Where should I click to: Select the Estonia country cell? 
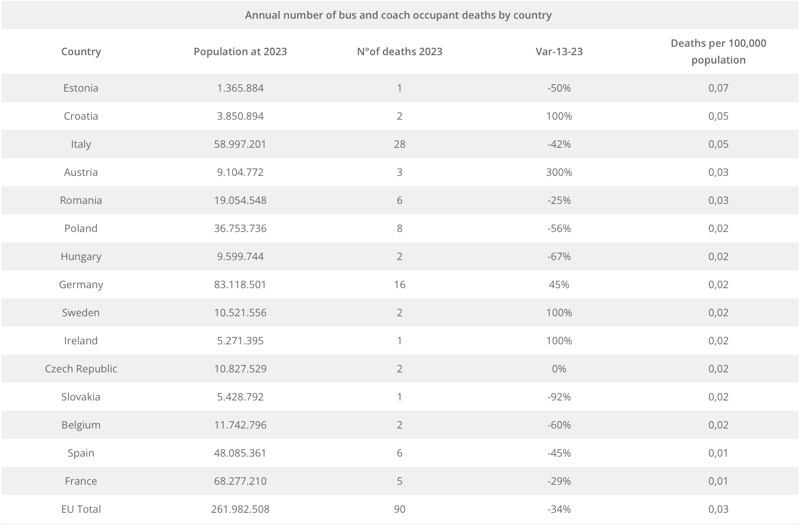click(81, 88)
